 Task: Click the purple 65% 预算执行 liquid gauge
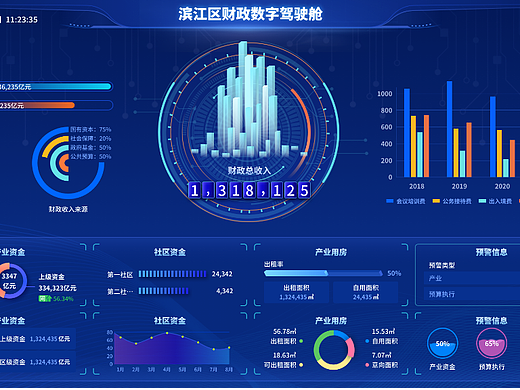tap(492, 344)
